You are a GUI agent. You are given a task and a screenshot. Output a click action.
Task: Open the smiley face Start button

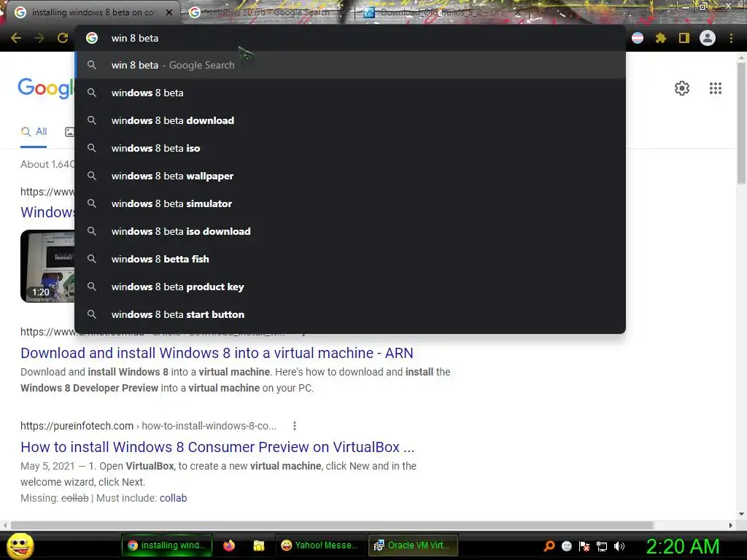pyautogui.click(x=21, y=545)
